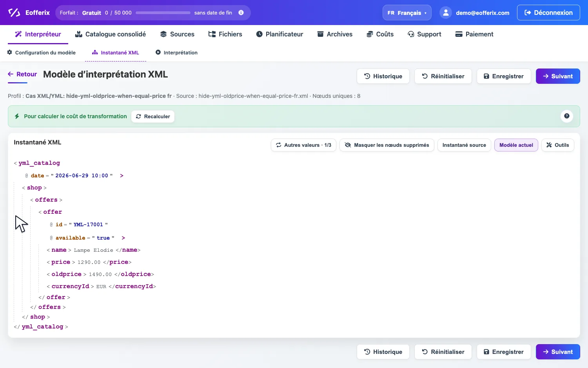This screenshot has height=368, width=588.
Task: Click the available value true
Action: click(103, 238)
